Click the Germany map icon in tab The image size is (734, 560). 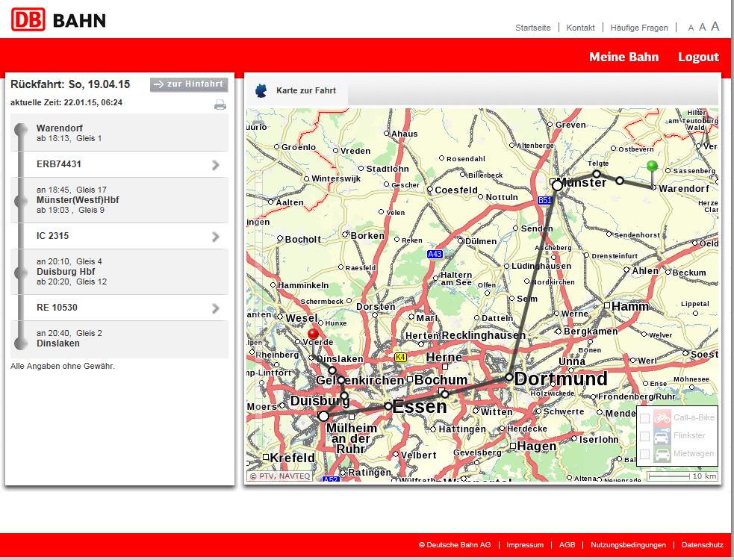tap(261, 91)
